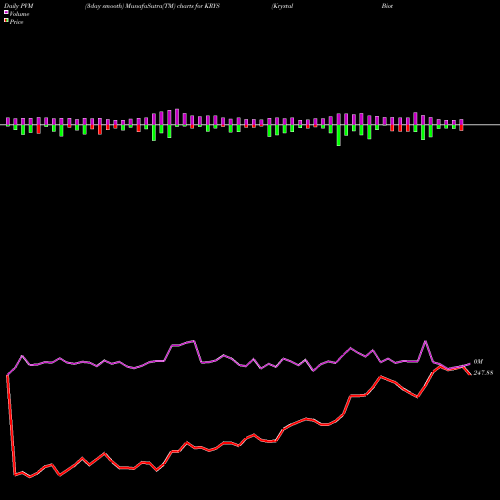Click the 'MunafaSutra(TM) charts for KRYS' heading
500x500 pixels.
(x=173, y=6)
